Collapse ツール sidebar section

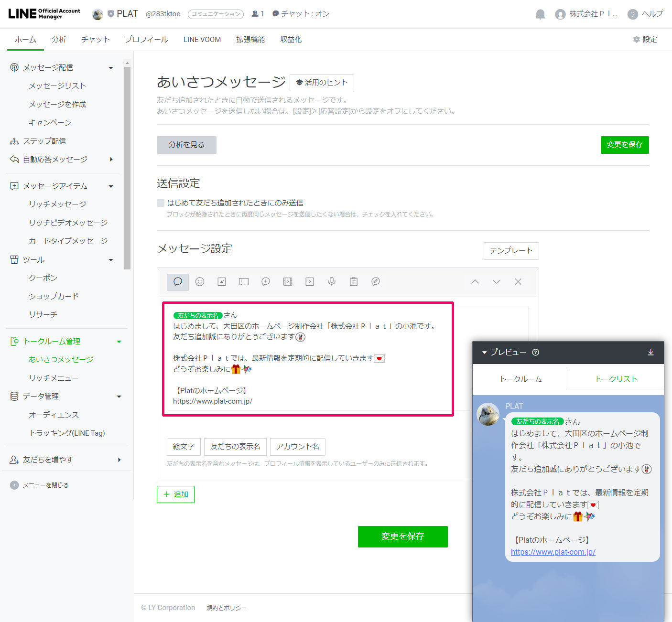coord(111,260)
